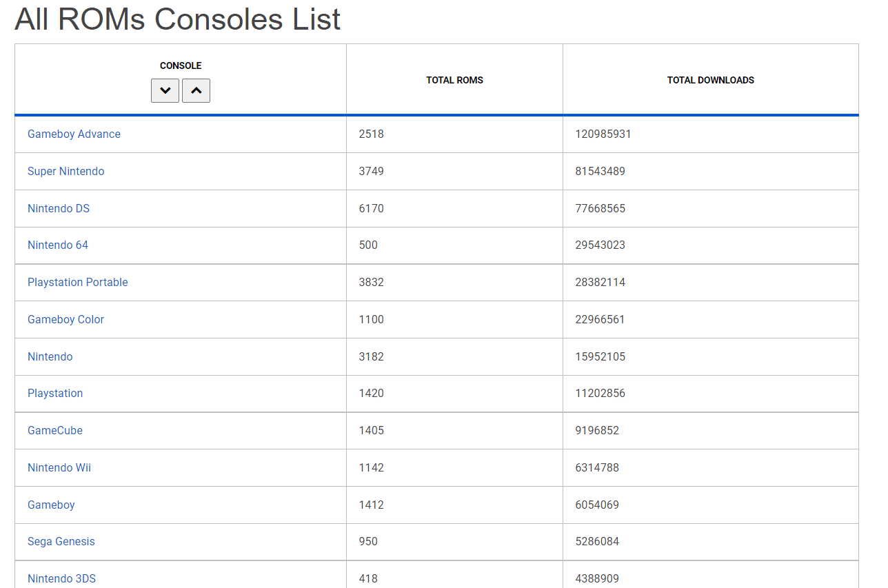
Task: Click the TOTAL ROMS column header
Action: click(454, 80)
